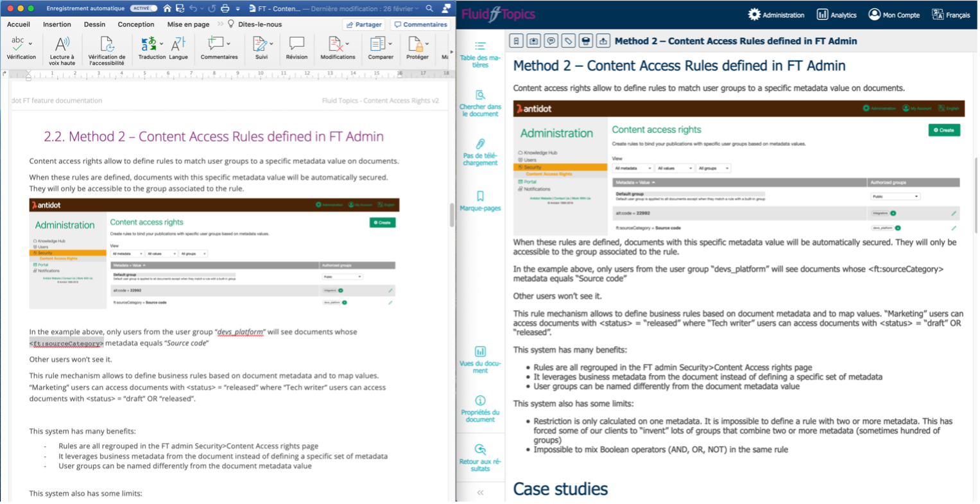Image resolution: width=980 pixels, height=504 pixels.
Task: Open Commentaires button near Partager
Action: pos(420,24)
